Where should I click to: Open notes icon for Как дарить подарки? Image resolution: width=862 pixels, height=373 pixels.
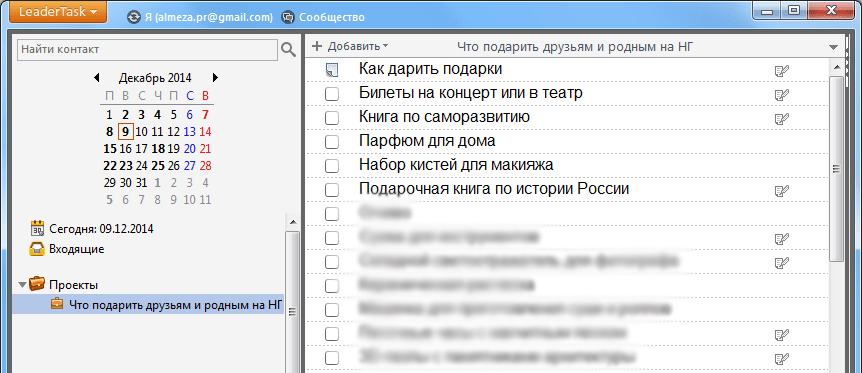[781, 70]
